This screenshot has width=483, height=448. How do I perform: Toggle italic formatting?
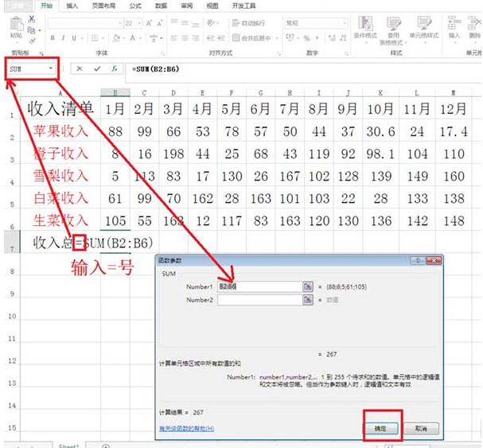point(63,38)
